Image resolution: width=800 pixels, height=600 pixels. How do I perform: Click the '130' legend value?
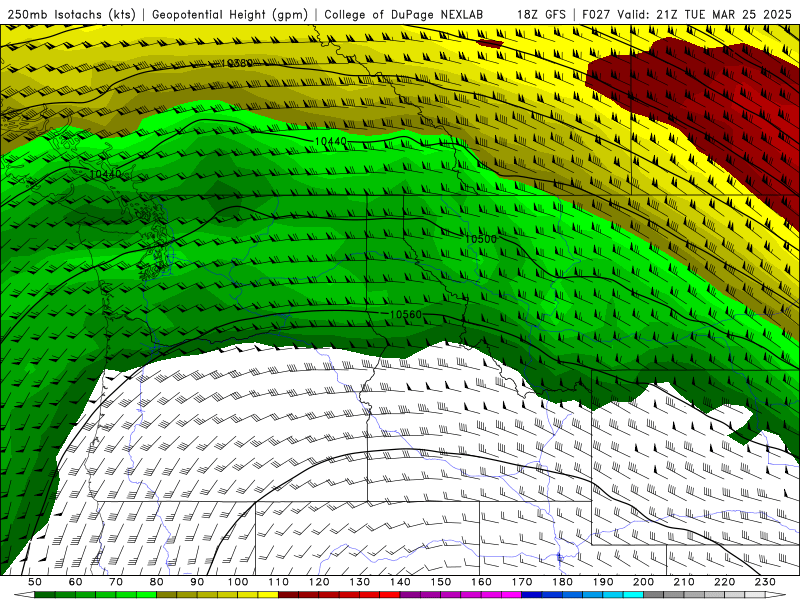(x=360, y=582)
